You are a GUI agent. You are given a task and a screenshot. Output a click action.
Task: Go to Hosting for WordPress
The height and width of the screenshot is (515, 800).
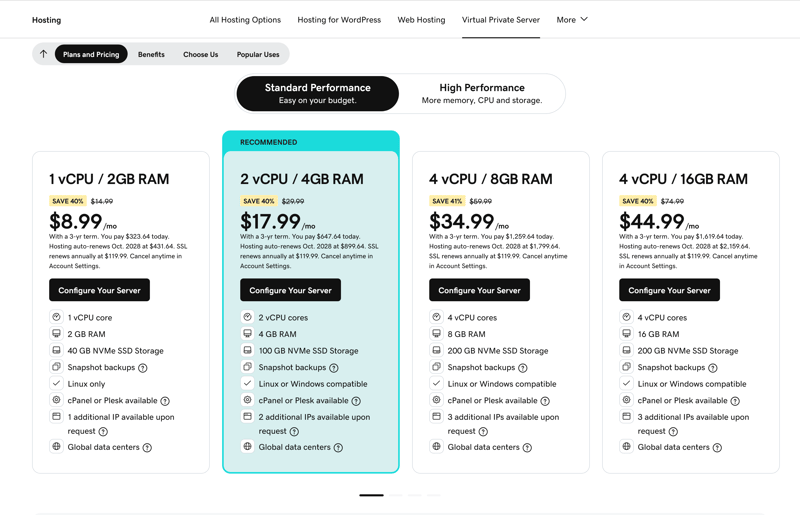339,20
